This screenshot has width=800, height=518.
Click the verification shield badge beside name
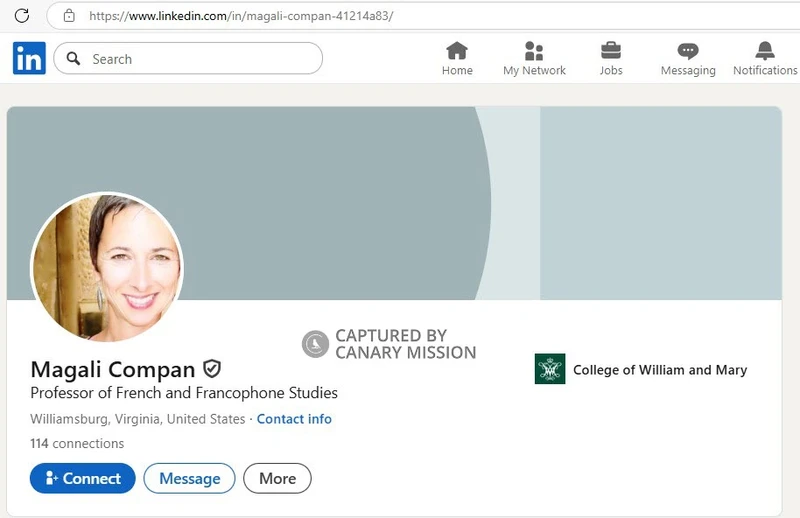pyautogui.click(x=212, y=368)
